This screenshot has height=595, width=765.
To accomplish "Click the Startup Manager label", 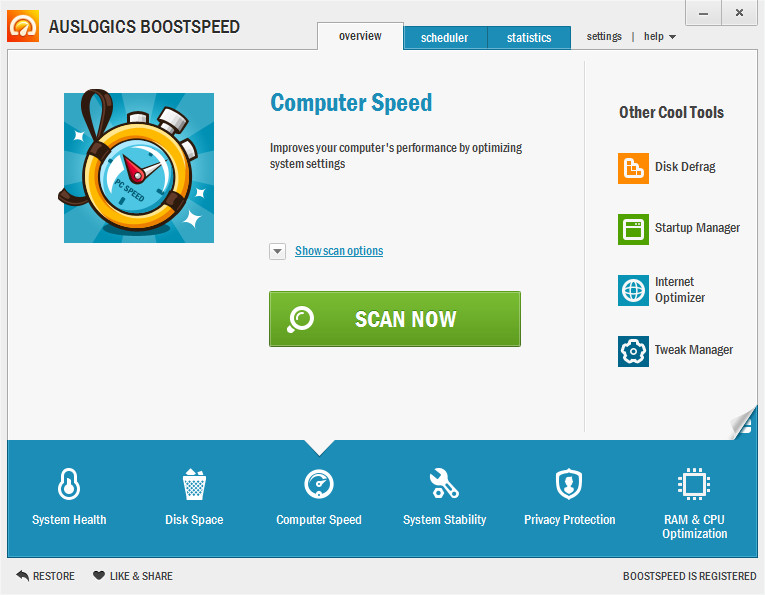I will click(697, 228).
